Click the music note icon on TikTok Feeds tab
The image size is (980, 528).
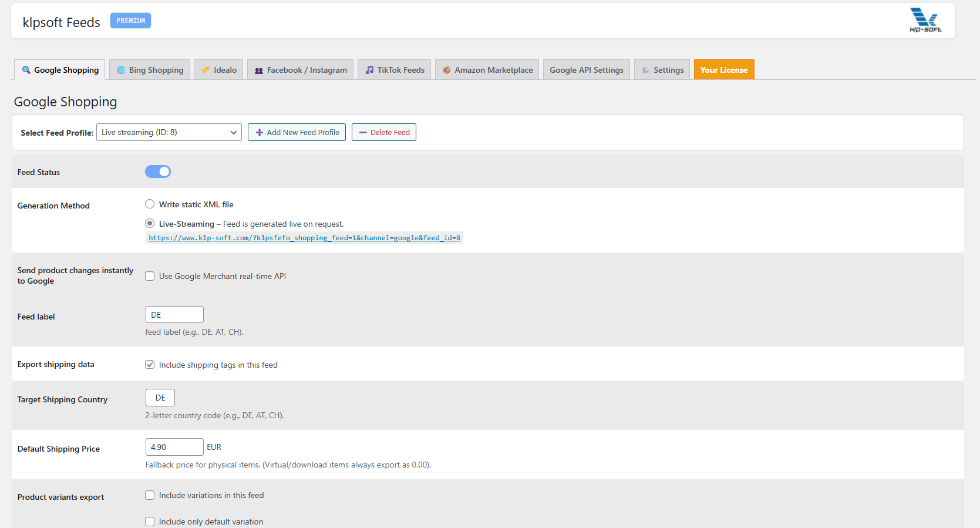click(369, 70)
